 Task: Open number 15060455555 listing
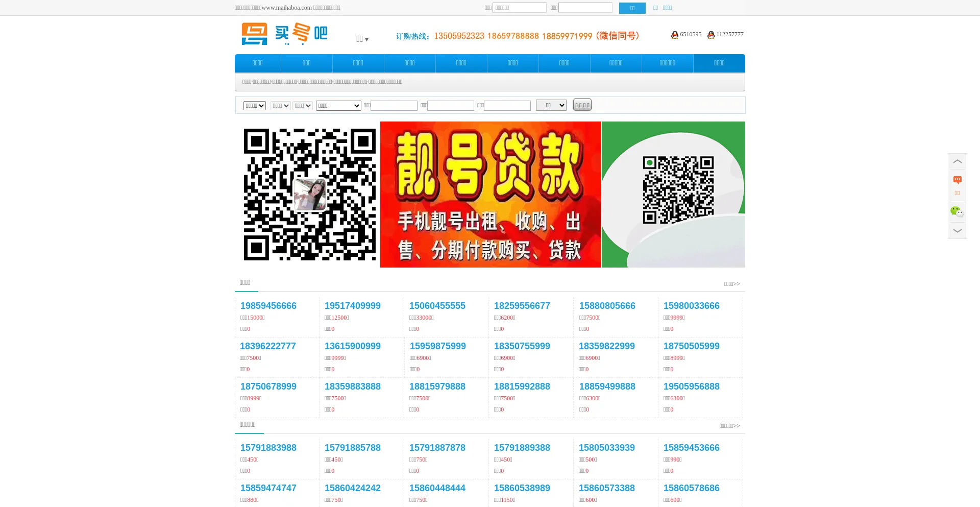437,306
